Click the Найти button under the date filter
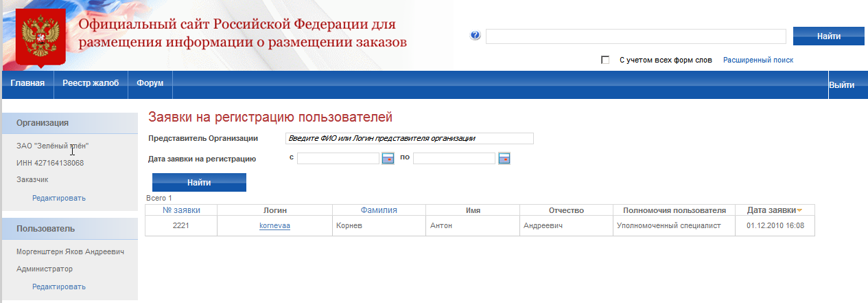 click(x=199, y=183)
